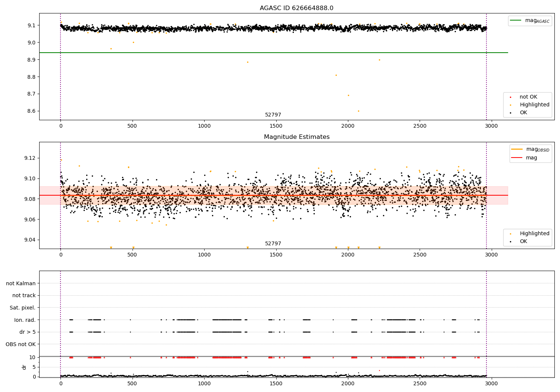The width and height of the screenshot is (560, 392).
Task: Click the 'Ion. rad.' flag label
Action: coord(25,320)
